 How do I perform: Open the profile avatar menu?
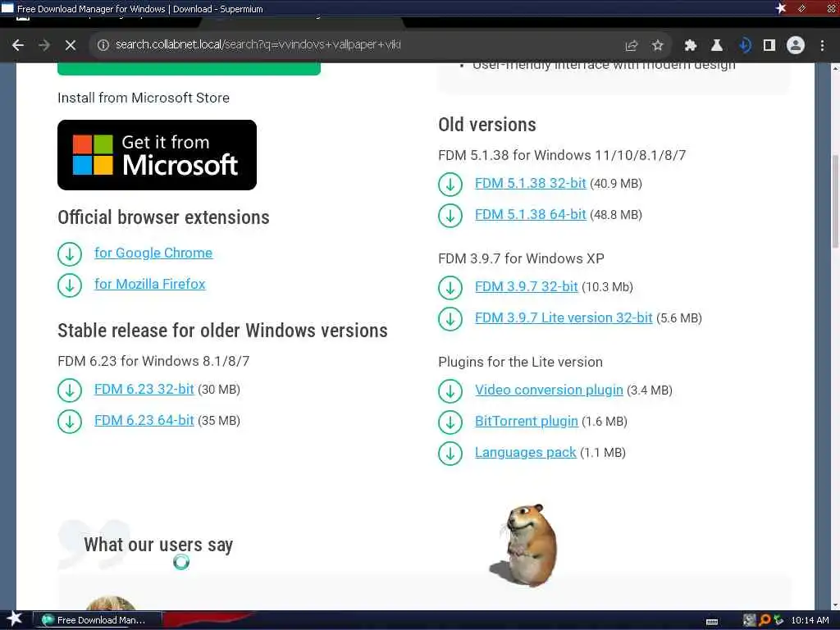click(x=796, y=46)
